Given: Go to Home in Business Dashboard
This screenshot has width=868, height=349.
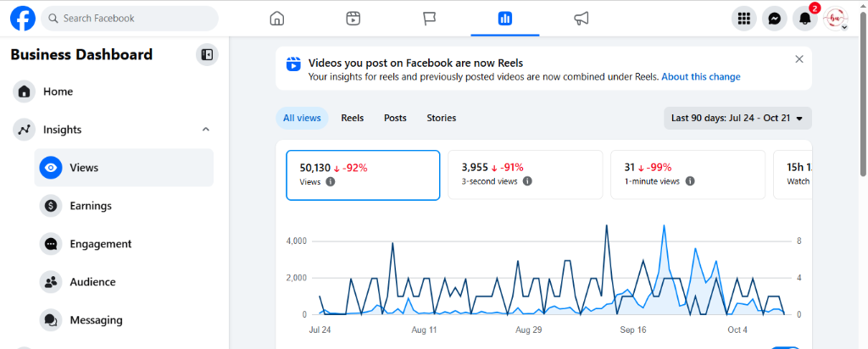Looking at the screenshot, I should point(111,91).
